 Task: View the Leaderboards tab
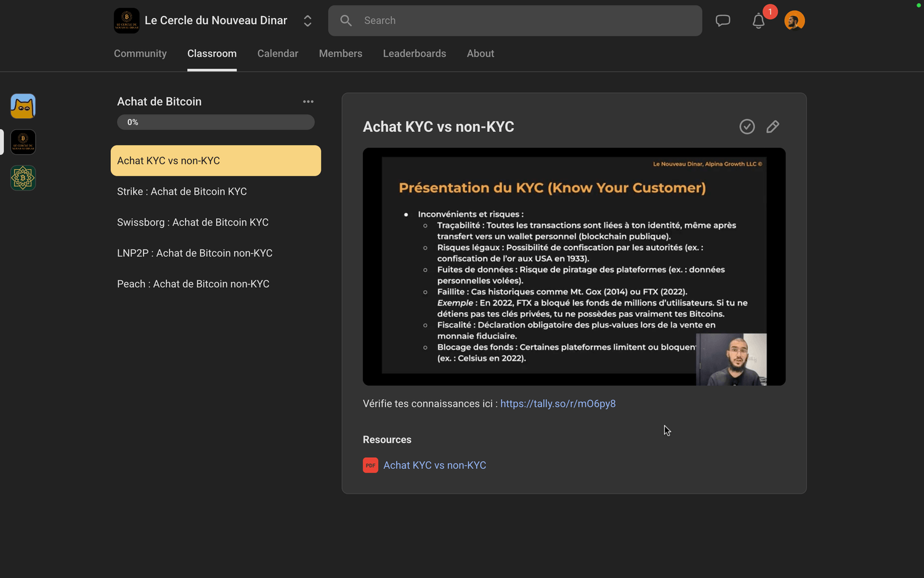point(415,54)
